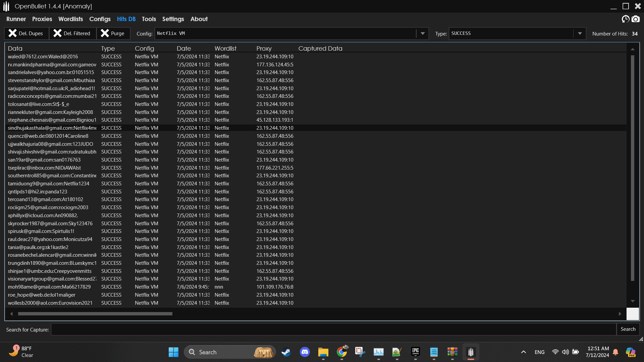The width and height of the screenshot is (644, 362).
Task: Click the Del. Dupes button
Action: (x=26, y=34)
